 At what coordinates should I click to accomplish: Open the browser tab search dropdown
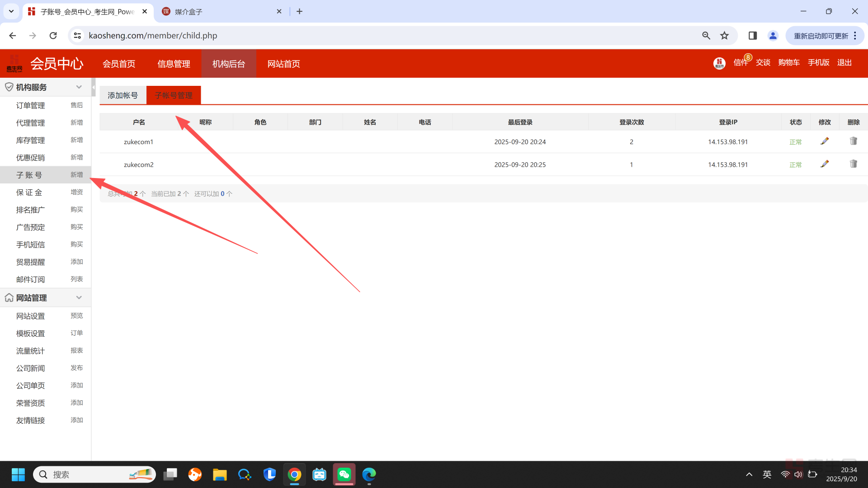[x=11, y=11]
